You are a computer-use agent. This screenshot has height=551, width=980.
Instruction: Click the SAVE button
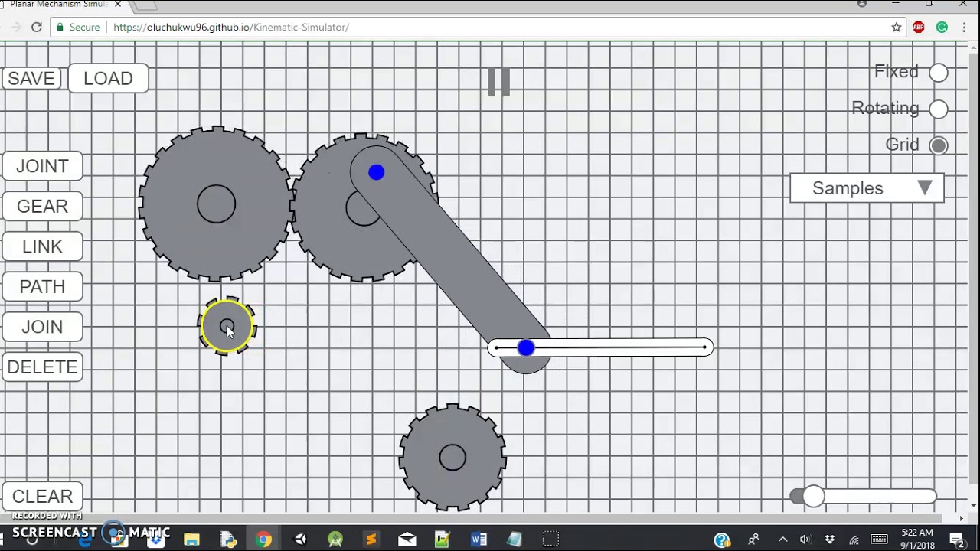31,79
